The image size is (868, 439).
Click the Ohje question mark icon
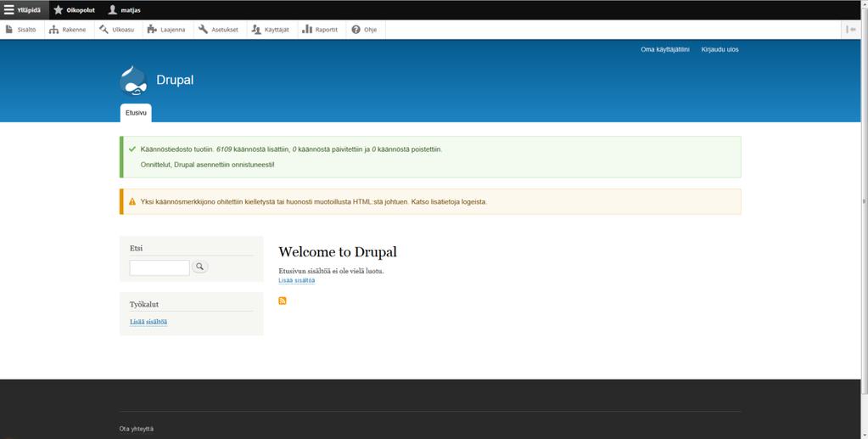tap(356, 30)
